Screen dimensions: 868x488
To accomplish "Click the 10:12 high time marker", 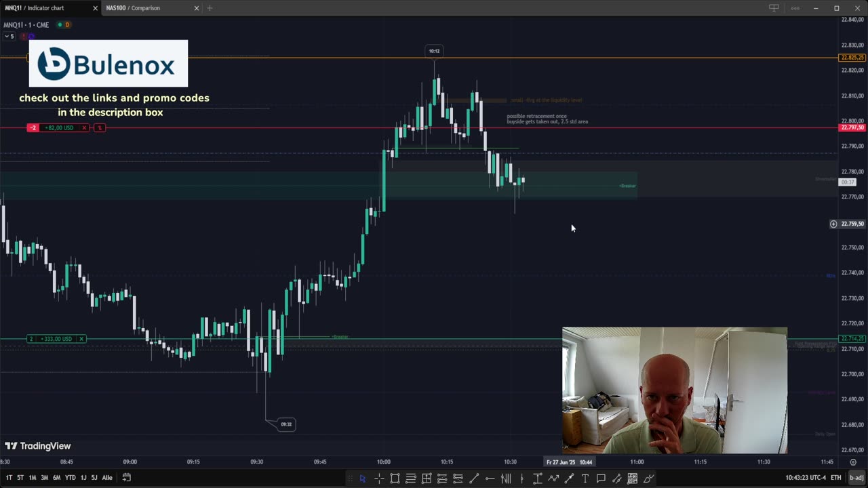I will tap(434, 51).
